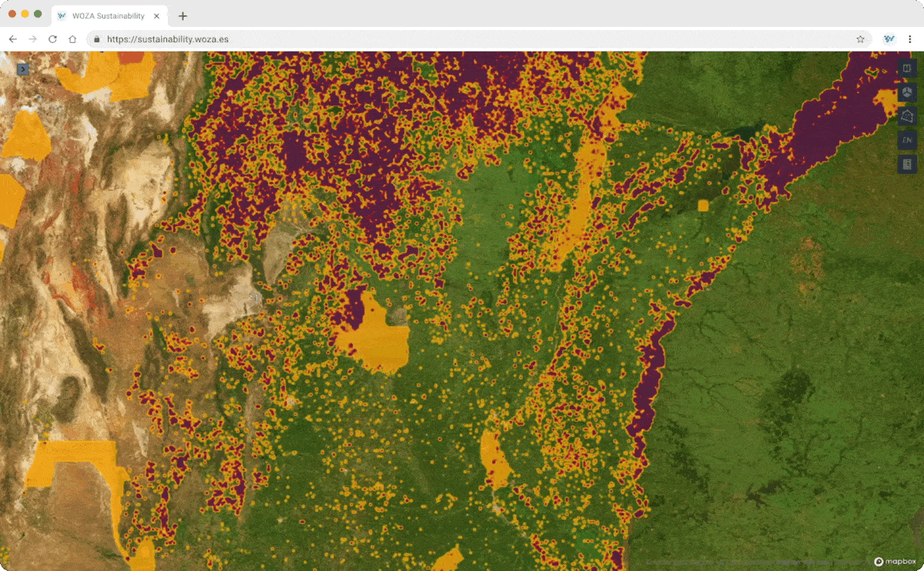Open a new browser tab

coord(182,16)
